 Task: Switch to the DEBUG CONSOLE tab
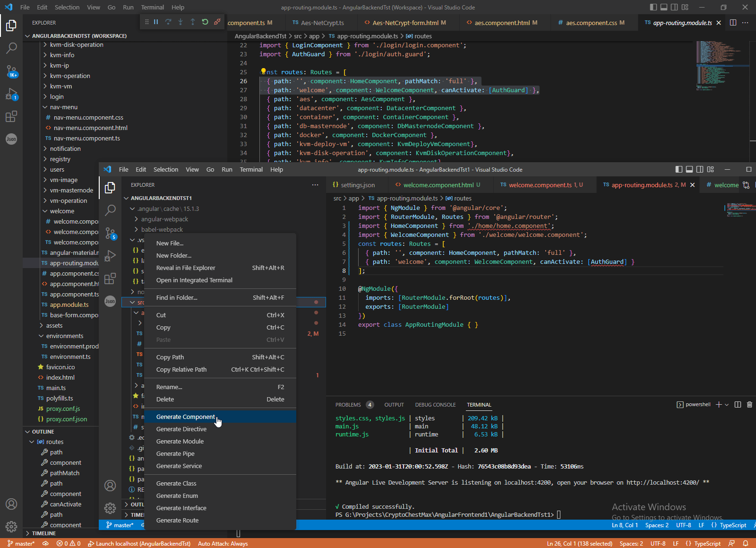point(435,405)
